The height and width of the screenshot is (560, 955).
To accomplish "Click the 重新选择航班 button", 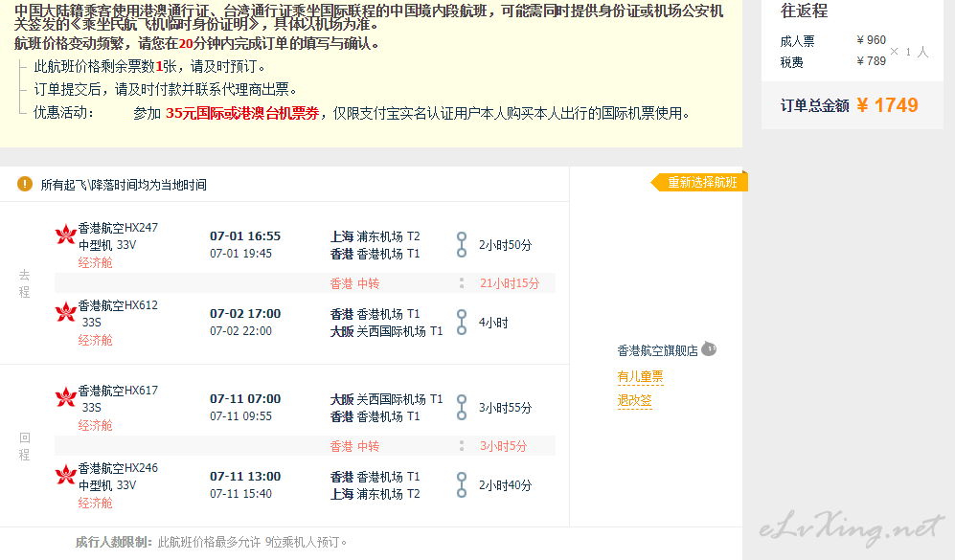I will tap(699, 182).
